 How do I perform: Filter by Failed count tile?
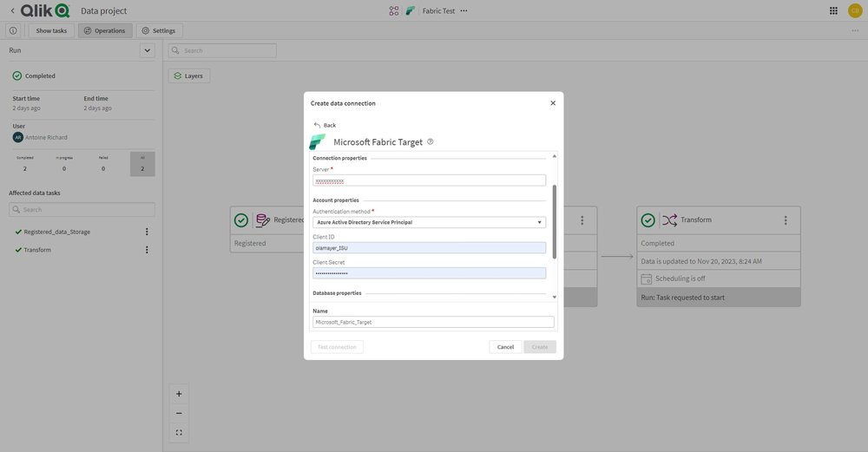[x=103, y=164]
